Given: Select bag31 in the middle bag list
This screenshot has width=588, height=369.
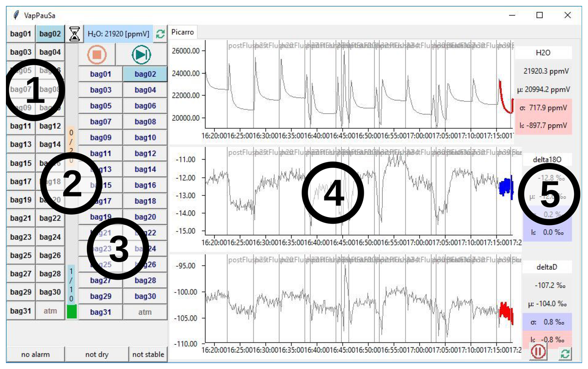Looking at the screenshot, I should click(x=100, y=312).
